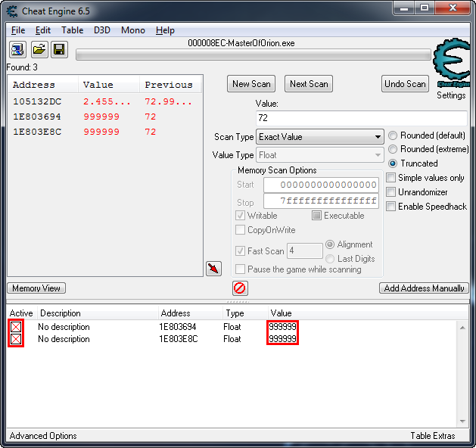Check Pause the game while scanning
The height and width of the screenshot is (448, 476).
click(x=240, y=269)
